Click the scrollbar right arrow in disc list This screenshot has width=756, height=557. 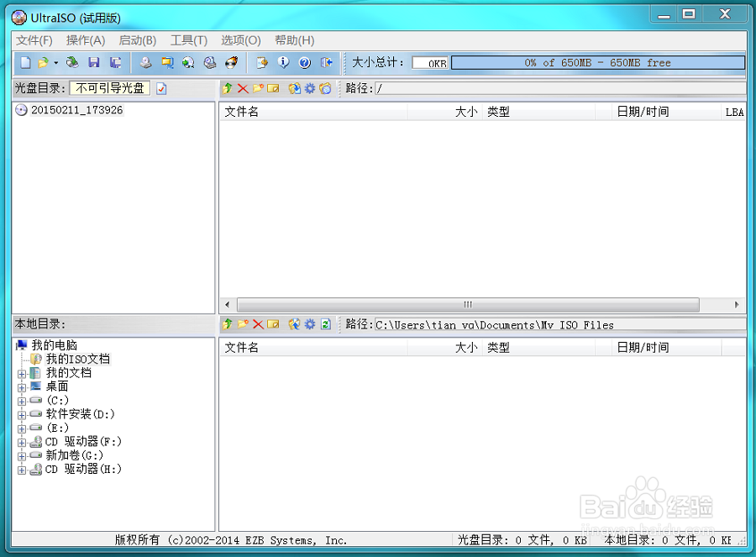[x=736, y=305]
